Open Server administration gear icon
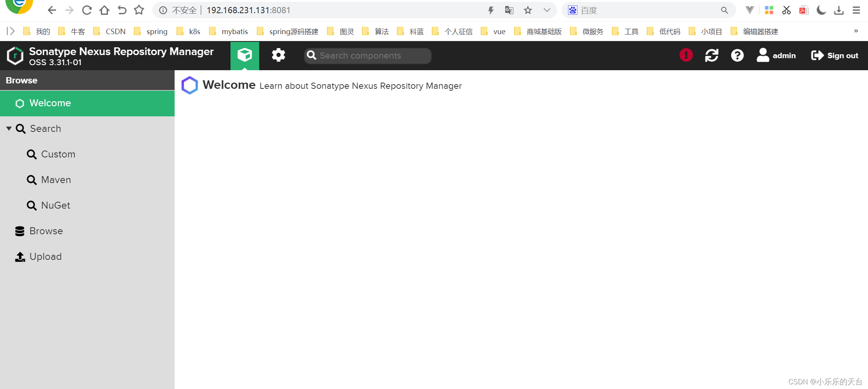The width and height of the screenshot is (868, 389). point(278,55)
